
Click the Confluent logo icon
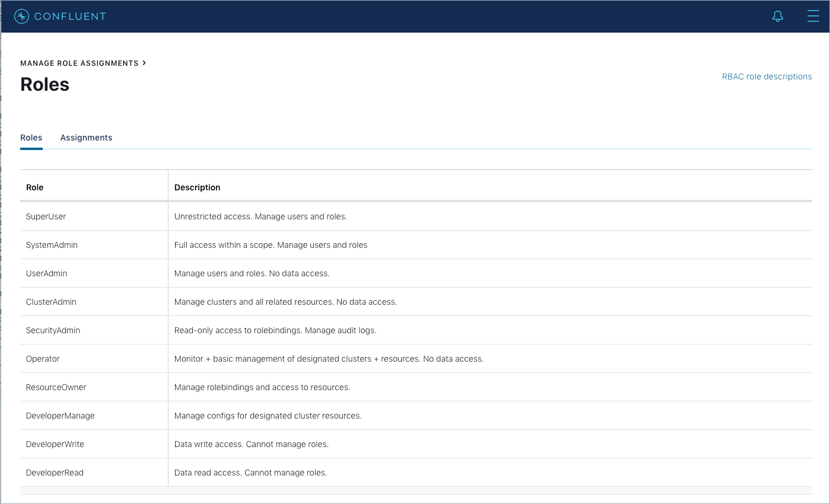click(x=21, y=17)
